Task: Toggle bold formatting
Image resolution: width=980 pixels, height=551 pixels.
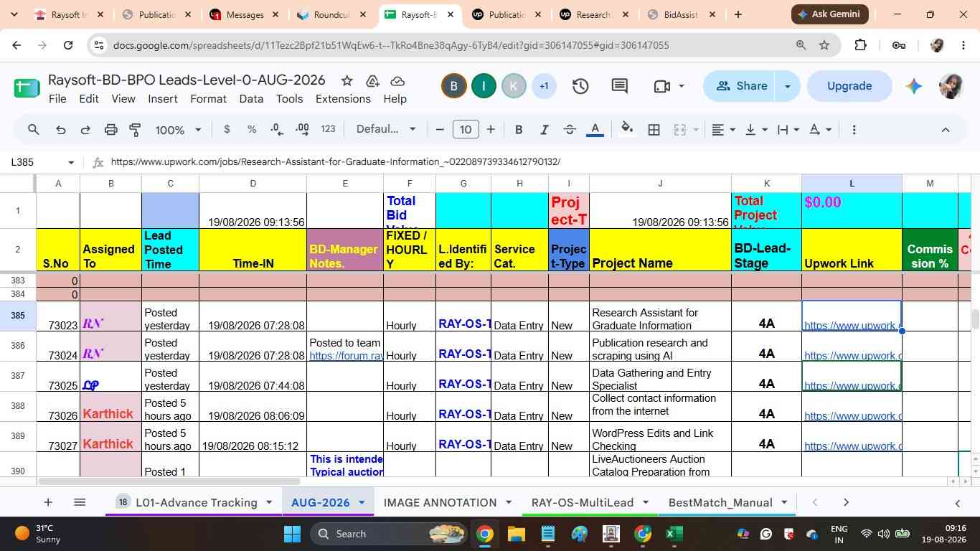Action: click(519, 130)
